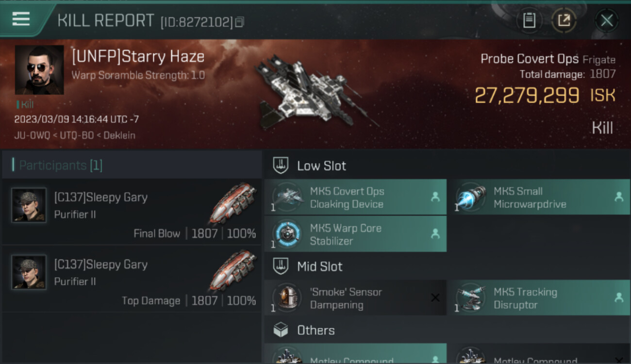The width and height of the screenshot is (631, 364).
Task: Click the clipboard report icon at top
Action: (x=529, y=20)
